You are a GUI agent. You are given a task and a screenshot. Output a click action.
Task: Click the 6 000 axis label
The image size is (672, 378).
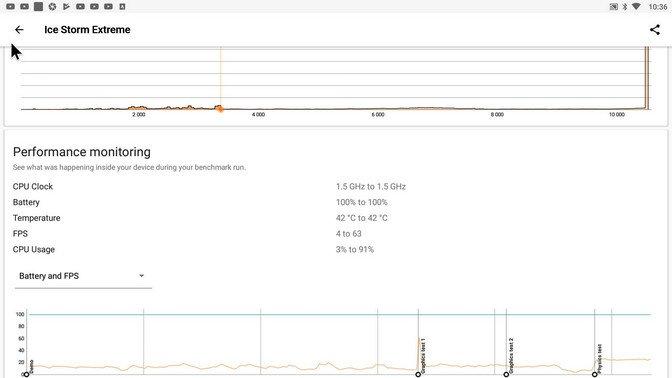(x=378, y=114)
